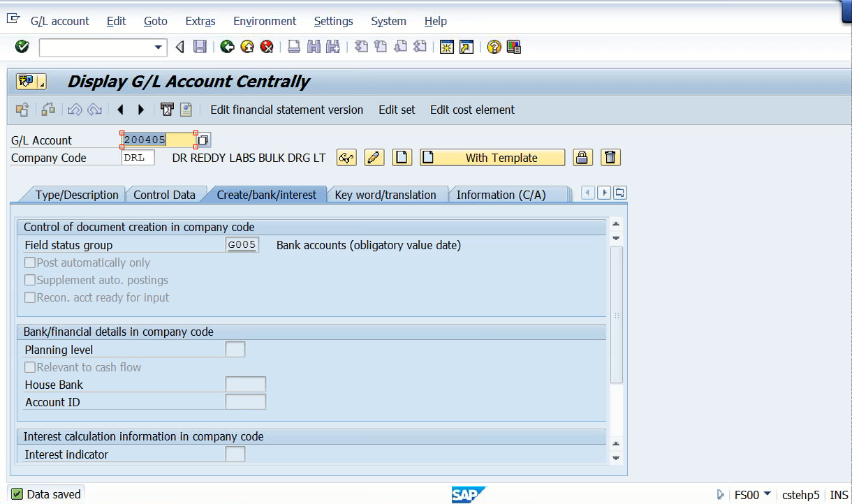Click the Save floppy disk icon
Screen dimensions: 852x504
(x=200, y=47)
